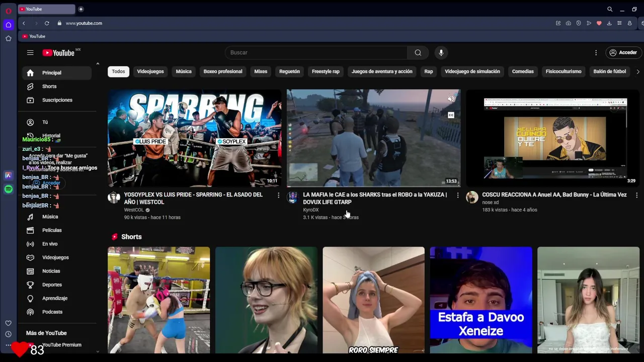
Task: Open the three-dot settings menu near Acceder
Action: pos(596,53)
